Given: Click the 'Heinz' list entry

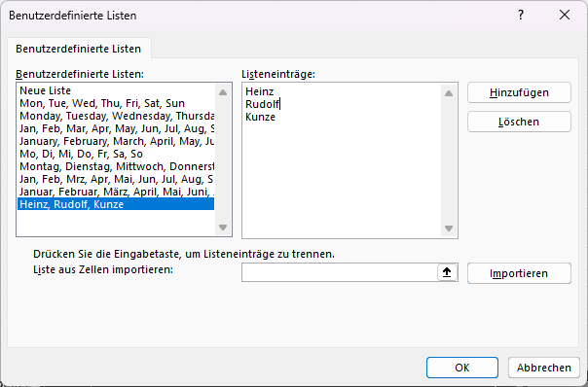Looking at the screenshot, I should click(260, 91).
